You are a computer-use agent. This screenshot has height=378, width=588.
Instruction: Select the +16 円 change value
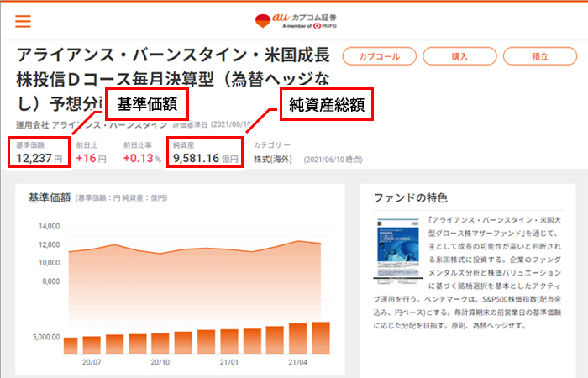pos(91,158)
